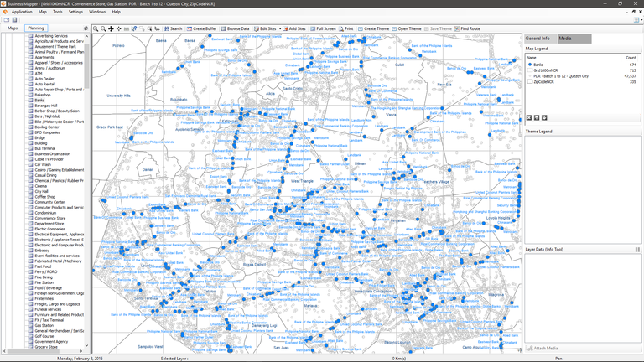Open the Edit Sites dropdown arrow
644x362 pixels.
pos(280,28)
